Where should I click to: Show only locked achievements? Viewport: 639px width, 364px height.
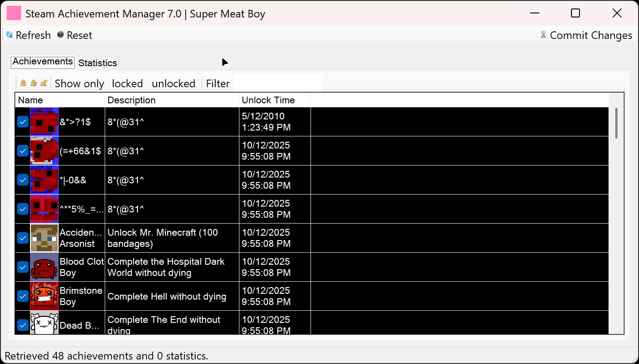coord(127,84)
